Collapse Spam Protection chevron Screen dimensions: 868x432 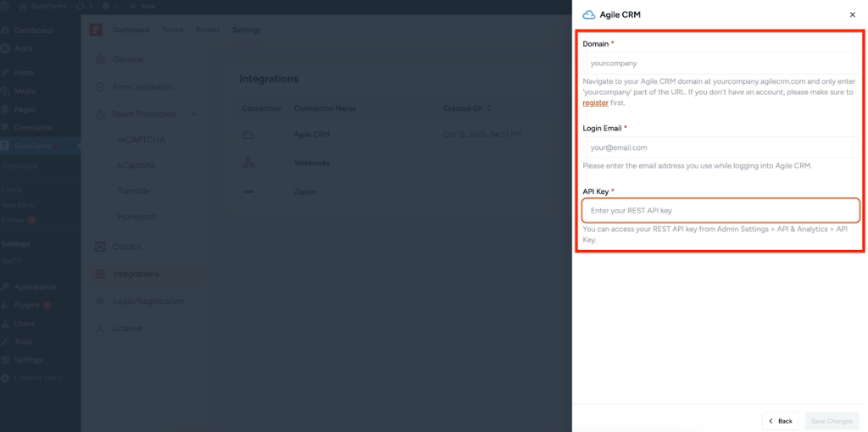[194, 114]
